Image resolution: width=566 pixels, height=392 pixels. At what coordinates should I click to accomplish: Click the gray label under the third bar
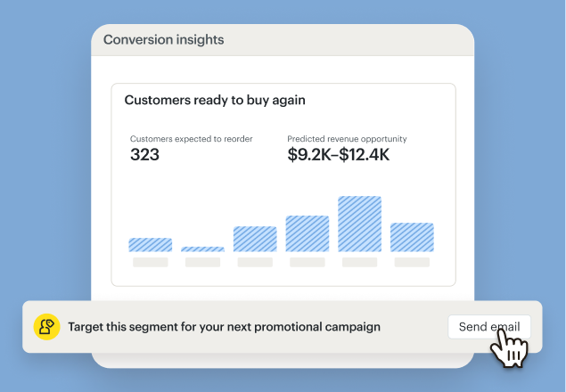click(255, 263)
